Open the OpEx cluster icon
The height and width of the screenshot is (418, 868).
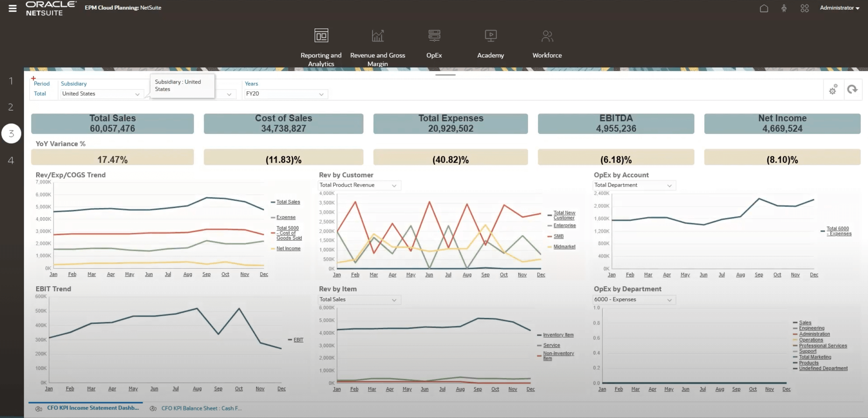(434, 36)
